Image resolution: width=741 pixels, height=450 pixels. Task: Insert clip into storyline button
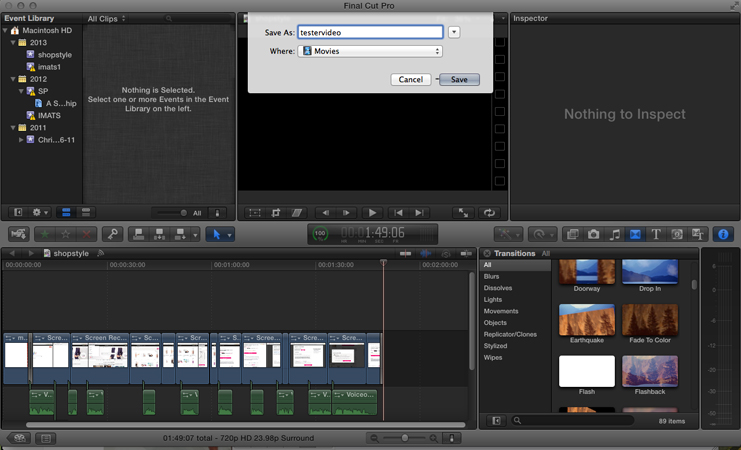[159, 234]
